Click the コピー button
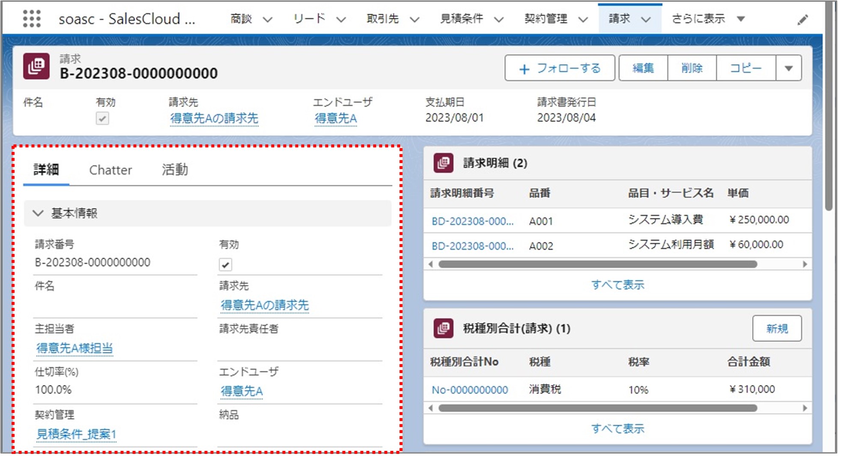This screenshot has width=868, height=456. coord(746,68)
